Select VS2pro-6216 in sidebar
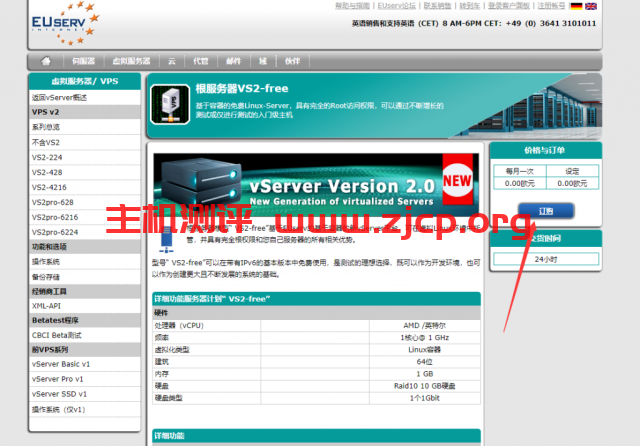The image size is (640, 446). point(55,217)
